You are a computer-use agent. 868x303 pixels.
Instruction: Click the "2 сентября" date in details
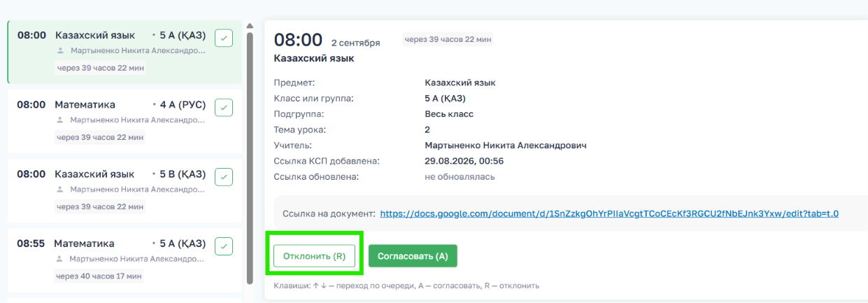coord(355,43)
